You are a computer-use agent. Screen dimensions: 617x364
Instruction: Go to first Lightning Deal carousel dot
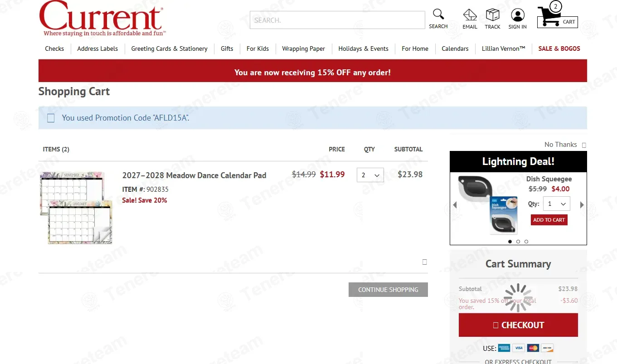pyautogui.click(x=510, y=242)
